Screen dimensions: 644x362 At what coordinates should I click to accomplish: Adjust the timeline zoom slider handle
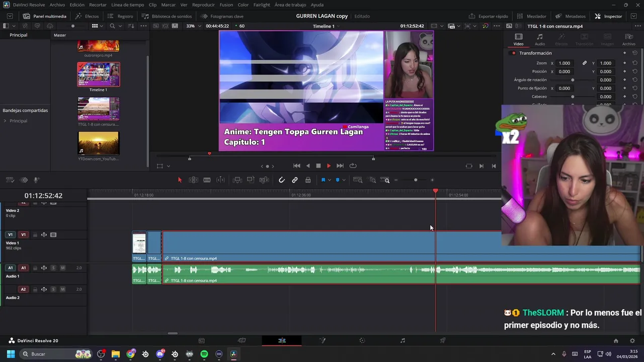click(x=416, y=180)
